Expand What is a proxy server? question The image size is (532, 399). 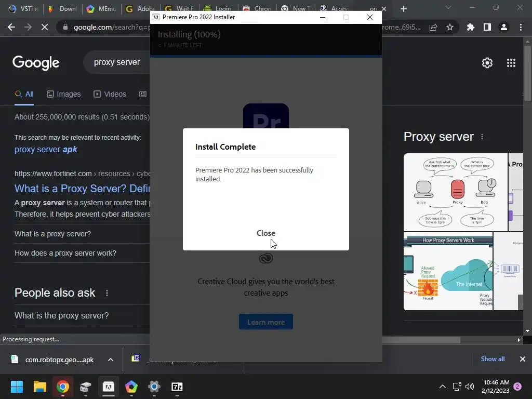tap(82, 234)
